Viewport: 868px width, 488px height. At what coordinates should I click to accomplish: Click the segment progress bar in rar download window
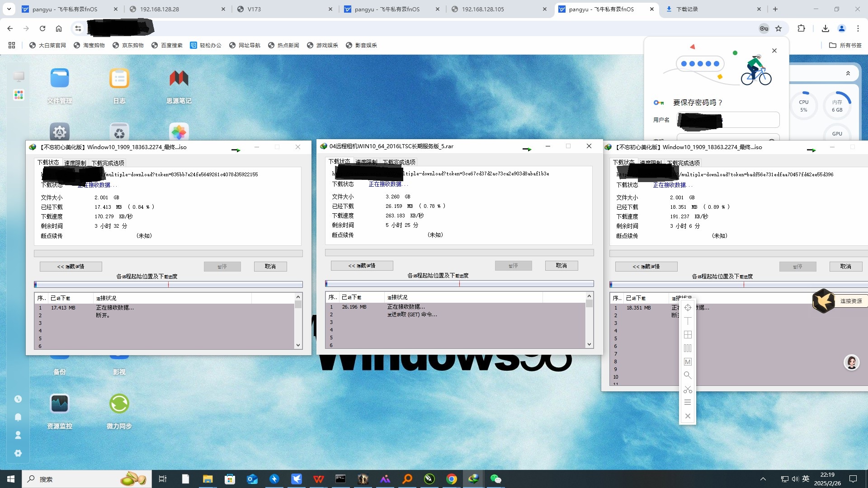(459, 284)
